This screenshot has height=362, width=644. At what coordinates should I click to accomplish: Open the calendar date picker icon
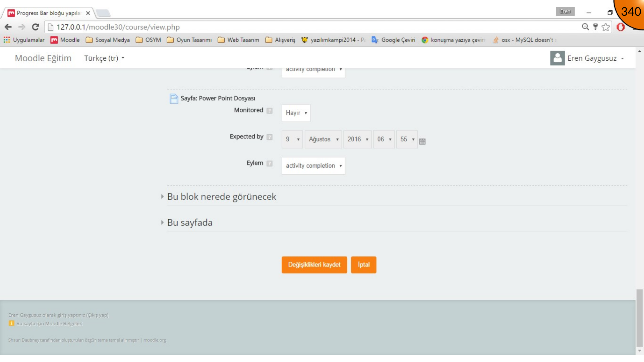422,141
